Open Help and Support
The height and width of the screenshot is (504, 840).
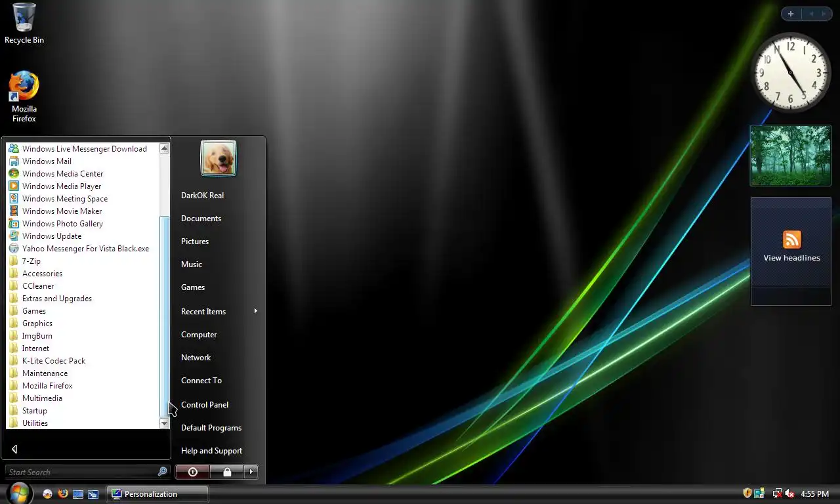pos(211,451)
